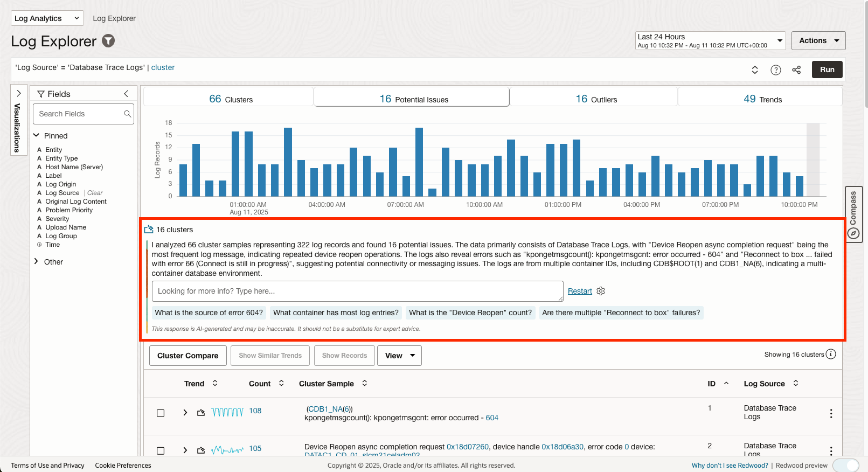Sort by Count column arrows

point(281,383)
